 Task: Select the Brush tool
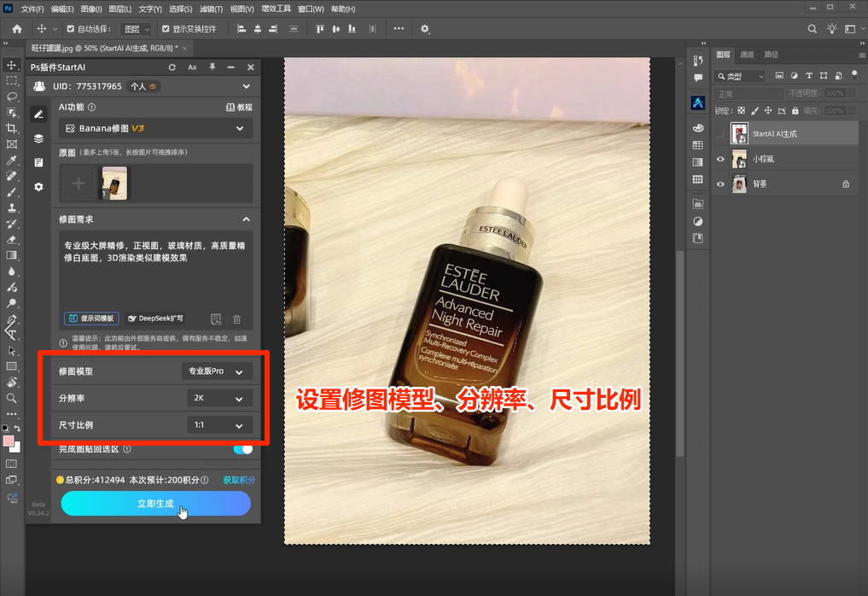tap(12, 192)
